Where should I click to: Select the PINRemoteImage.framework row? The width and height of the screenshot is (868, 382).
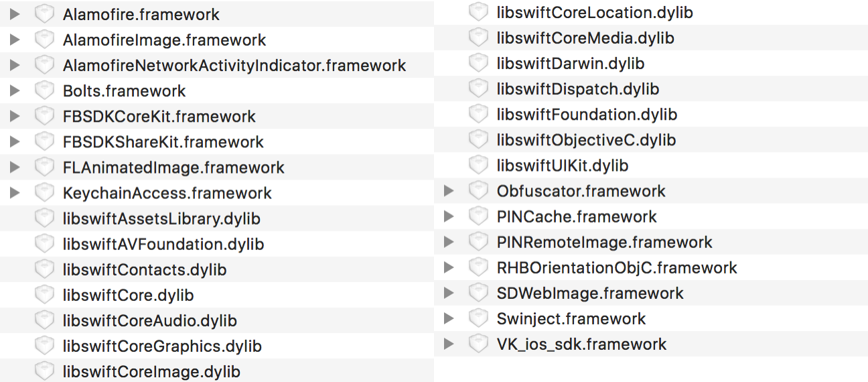(604, 242)
